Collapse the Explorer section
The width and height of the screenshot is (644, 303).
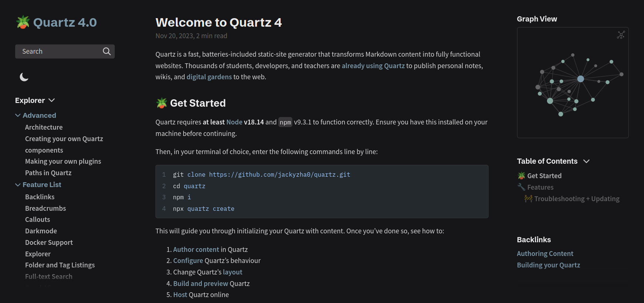pos(51,100)
